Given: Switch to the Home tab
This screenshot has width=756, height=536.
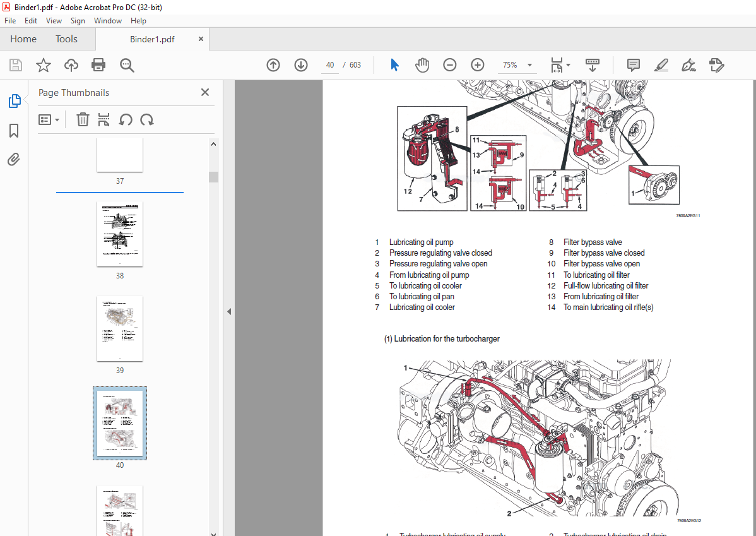Looking at the screenshot, I should click(x=23, y=39).
